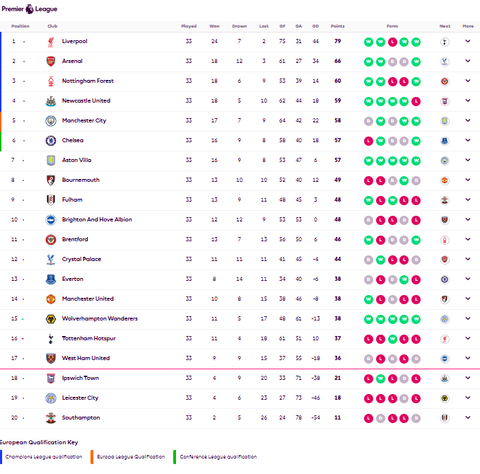The width and height of the screenshot is (480, 474).
Task: Click the Brentford club crest
Action: pyautogui.click(x=51, y=240)
